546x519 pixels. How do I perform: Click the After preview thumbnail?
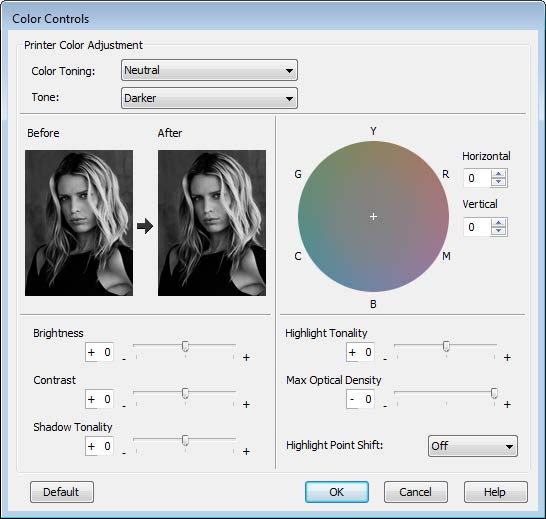[x=212, y=223]
